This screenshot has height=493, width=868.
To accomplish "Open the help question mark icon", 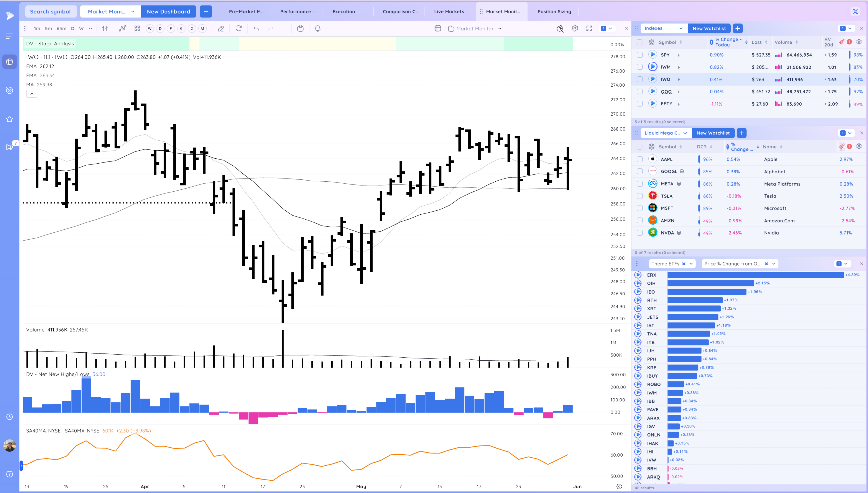I will click(x=10, y=474).
